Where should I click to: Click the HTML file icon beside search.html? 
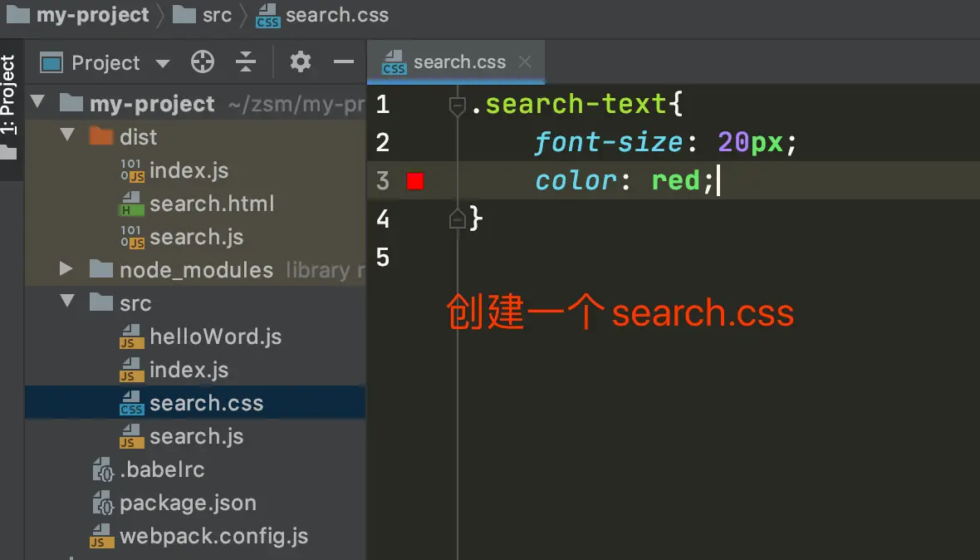131,204
